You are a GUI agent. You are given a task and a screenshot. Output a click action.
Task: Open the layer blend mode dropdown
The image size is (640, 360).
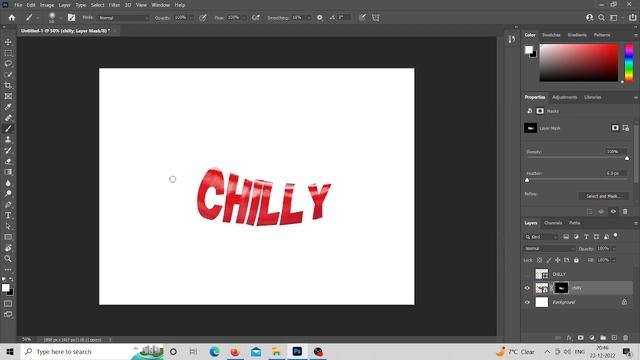pos(549,249)
